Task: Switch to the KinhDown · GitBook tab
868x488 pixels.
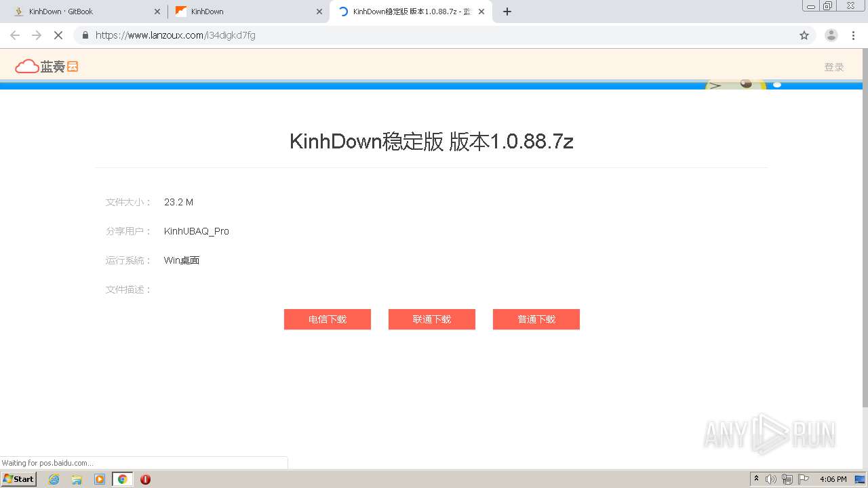Action: [x=85, y=12]
